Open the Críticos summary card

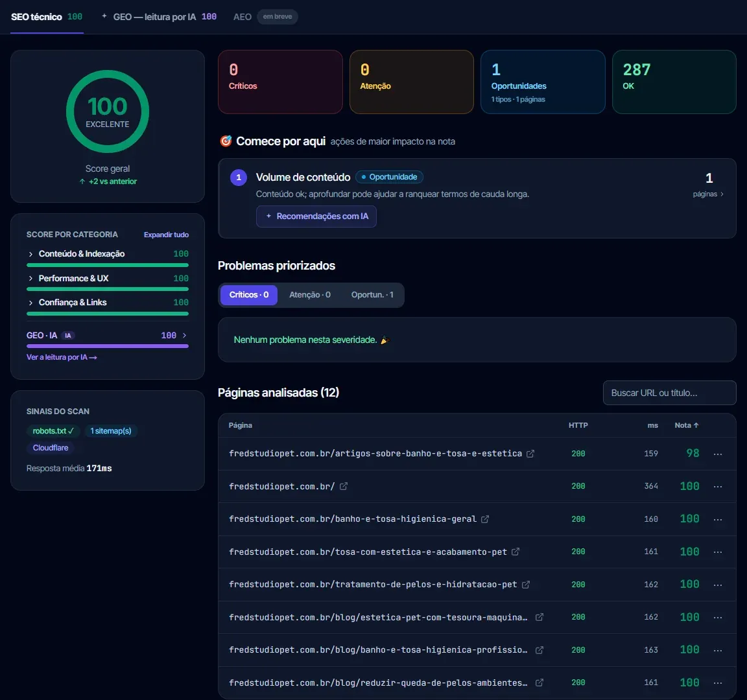(280, 82)
